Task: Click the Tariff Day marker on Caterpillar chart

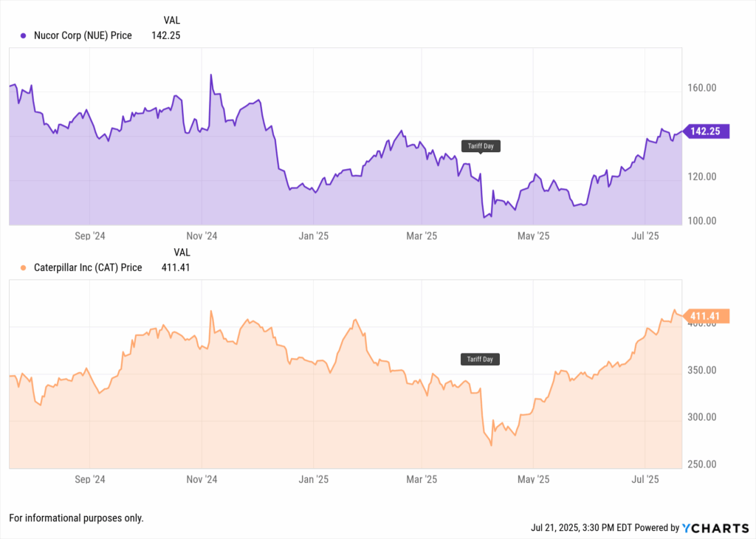Action: point(480,359)
